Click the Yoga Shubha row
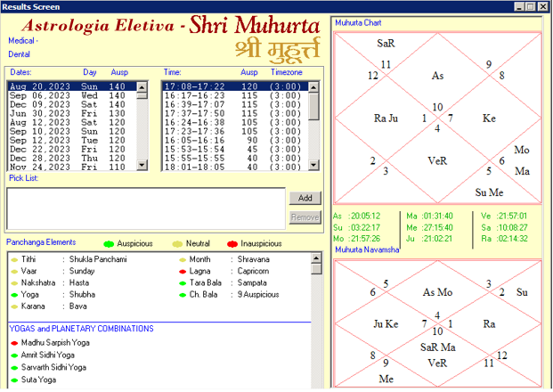The image size is (553, 392). pyautogui.click(x=53, y=294)
